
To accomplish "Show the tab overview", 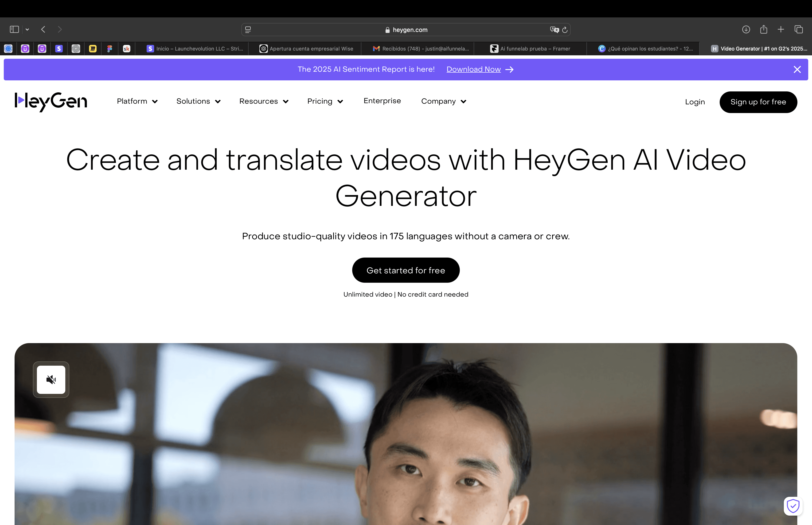I will (x=799, y=30).
